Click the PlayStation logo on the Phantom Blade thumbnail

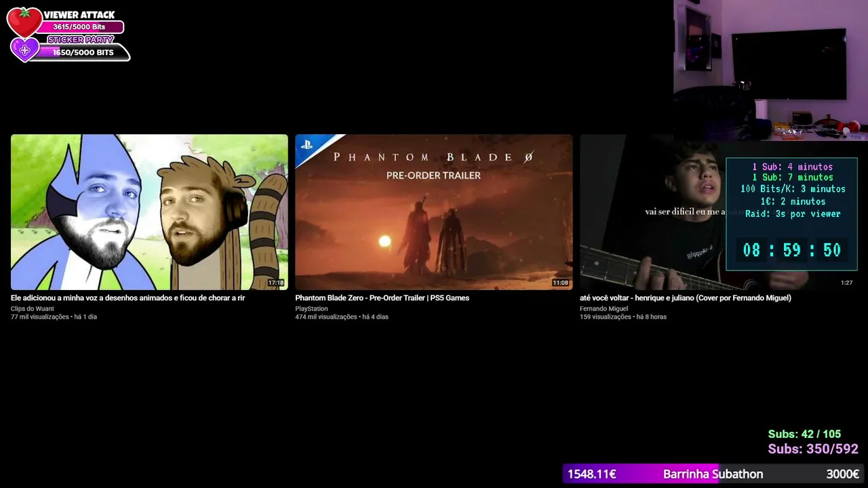pyautogui.click(x=307, y=144)
